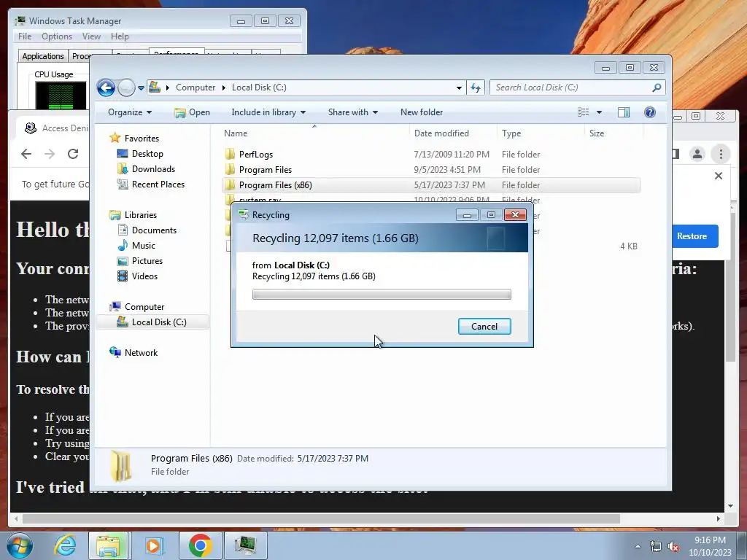Click the Restore button in Chrome
The image size is (747, 560).
click(x=692, y=236)
